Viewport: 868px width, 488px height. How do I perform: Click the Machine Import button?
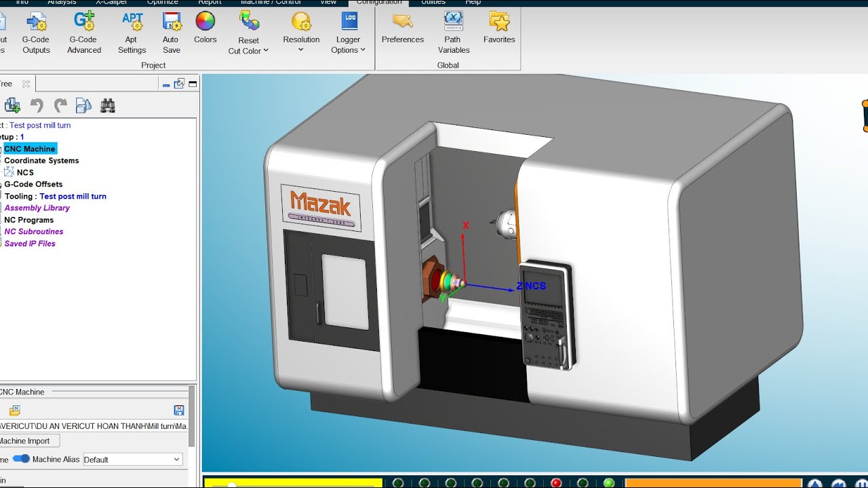click(28, 441)
